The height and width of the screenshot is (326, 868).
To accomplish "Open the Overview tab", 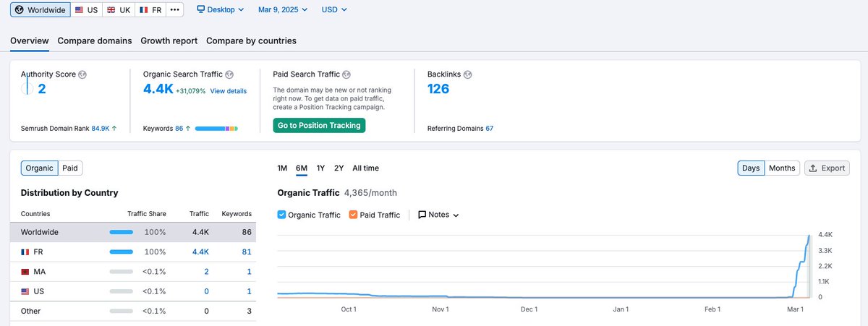I will 30,40.
